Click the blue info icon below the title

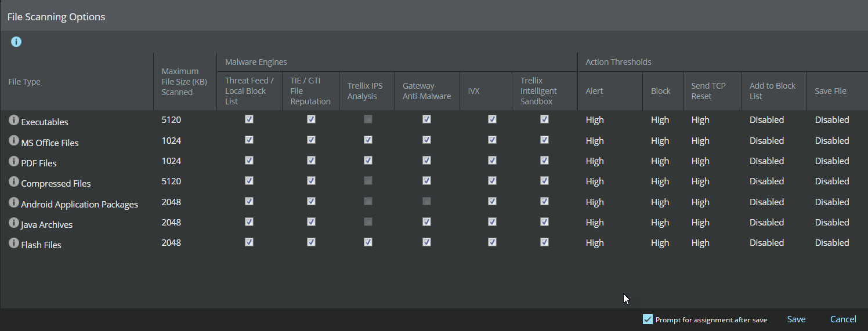pyautogui.click(x=16, y=42)
